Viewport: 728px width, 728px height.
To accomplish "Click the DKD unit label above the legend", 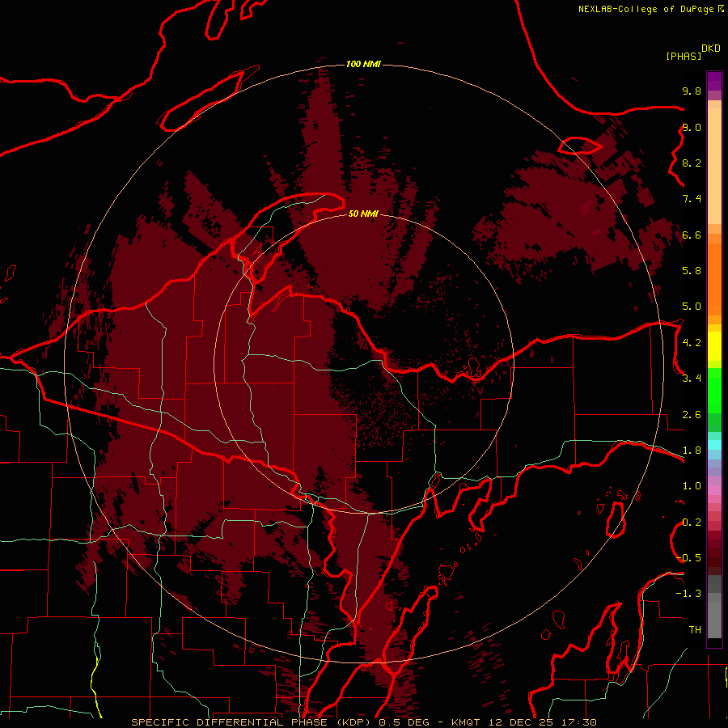I will (x=711, y=49).
